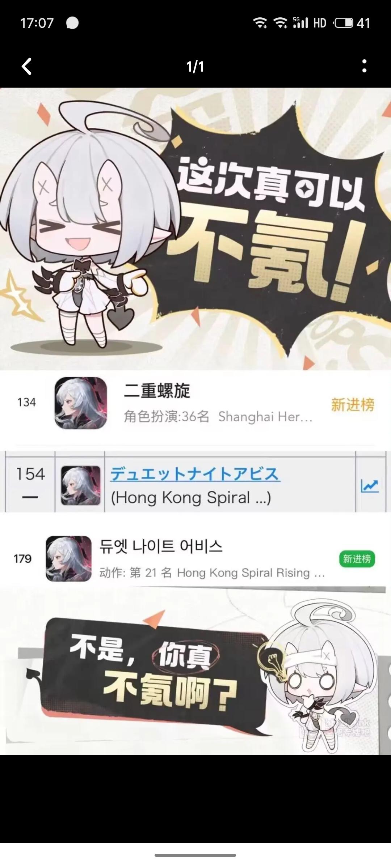Tap the green 新进榜 badge

[357, 559]
